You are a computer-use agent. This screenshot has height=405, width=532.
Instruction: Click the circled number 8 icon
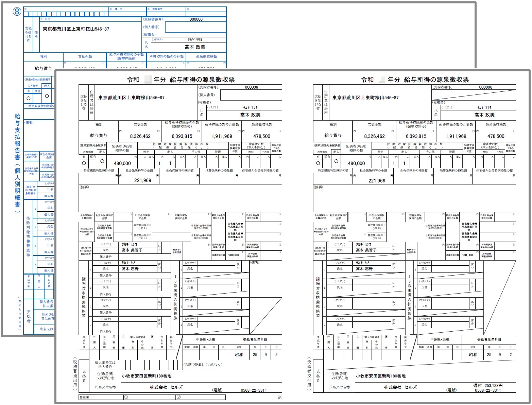(x=17, y=12)
